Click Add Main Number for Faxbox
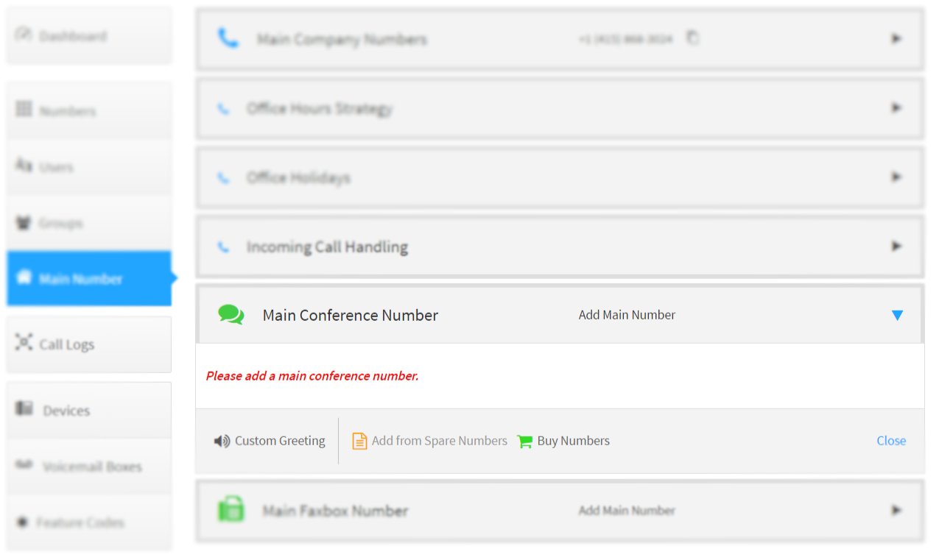Viewport: 939px width, 560px height. (627, 510)
